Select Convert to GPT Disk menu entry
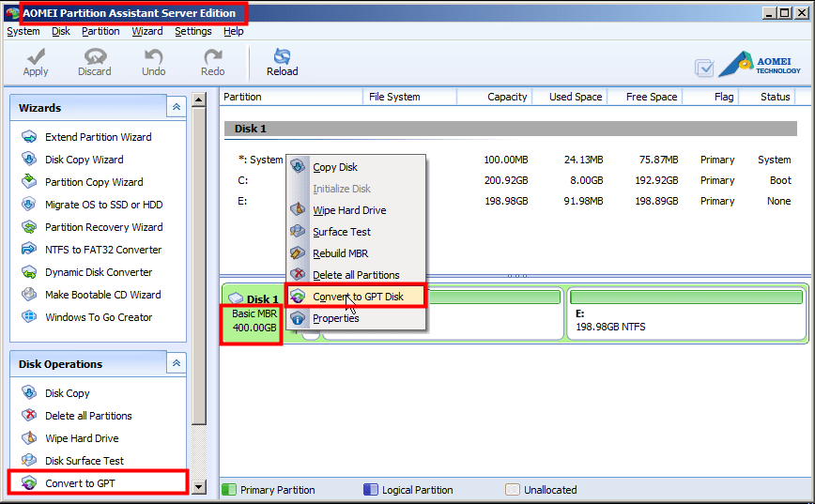 pos(356,297)
